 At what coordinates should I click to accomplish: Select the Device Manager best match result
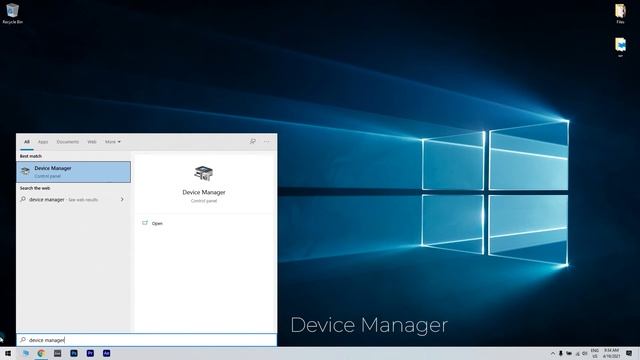tap(73, 172)
